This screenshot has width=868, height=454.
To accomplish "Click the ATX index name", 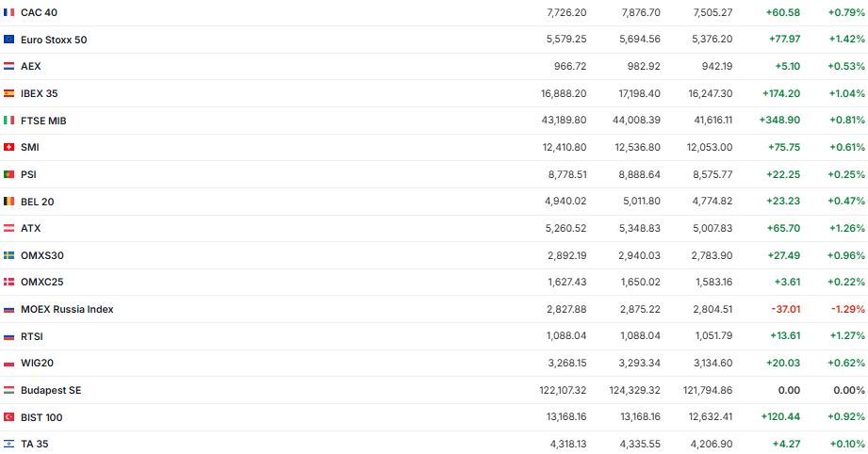I will point(31,228).
